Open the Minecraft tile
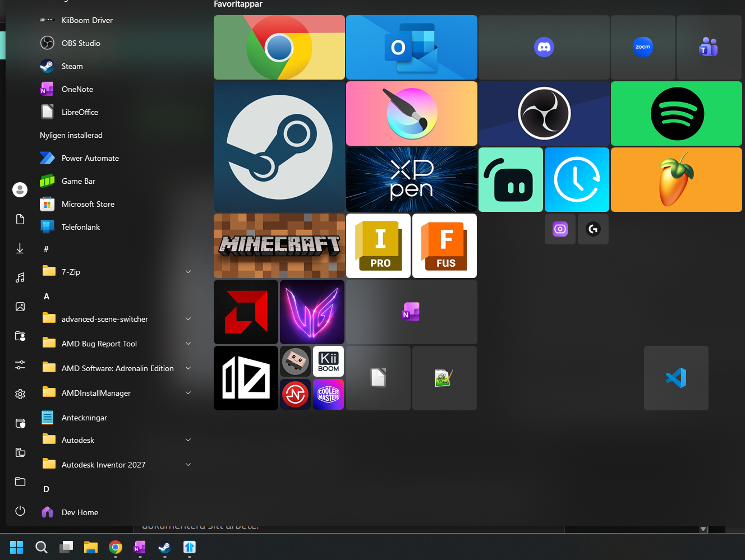Image resolution: width=745 pixels, height=560 pixels. pos(279,246)
